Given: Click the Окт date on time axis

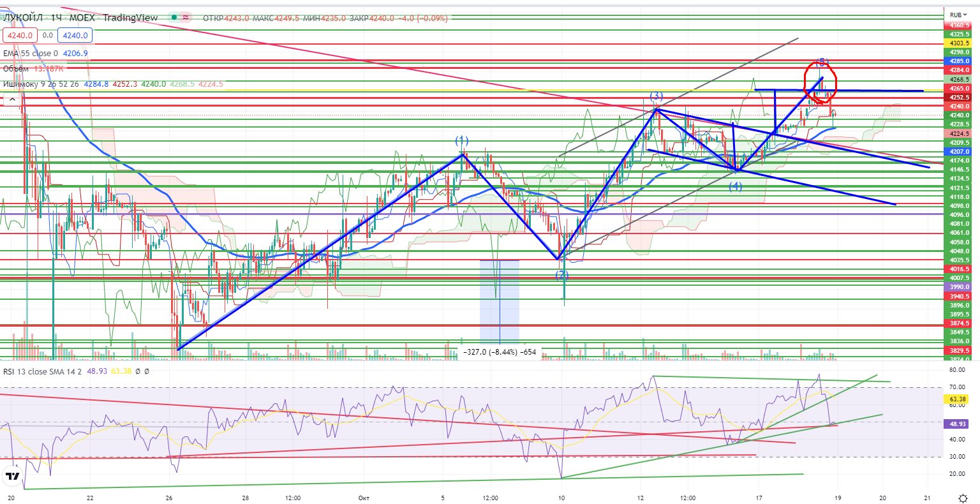Looking at the screenshot, I should (364, 498).
